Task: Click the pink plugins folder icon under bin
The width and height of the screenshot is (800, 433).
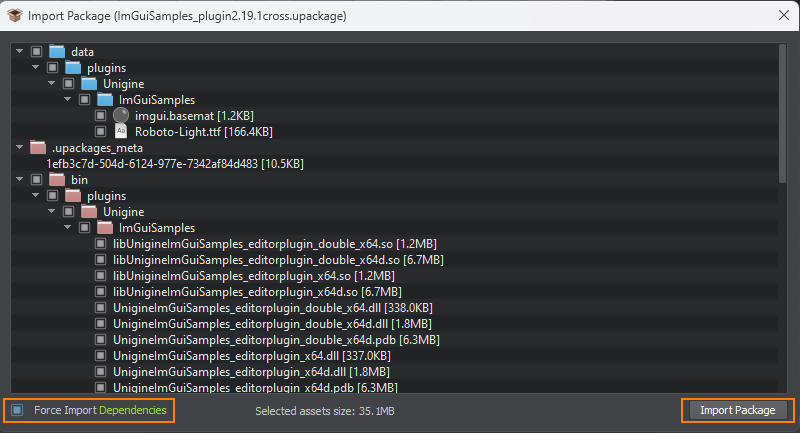Action: (73, 195)
